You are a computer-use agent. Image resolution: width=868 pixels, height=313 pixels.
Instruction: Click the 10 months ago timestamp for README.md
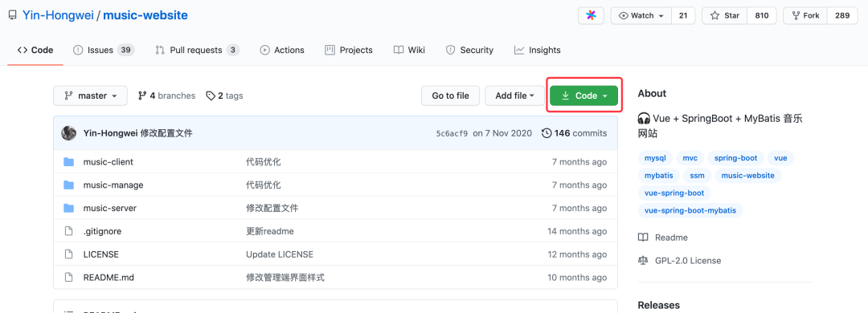click(x=577, y=278)
